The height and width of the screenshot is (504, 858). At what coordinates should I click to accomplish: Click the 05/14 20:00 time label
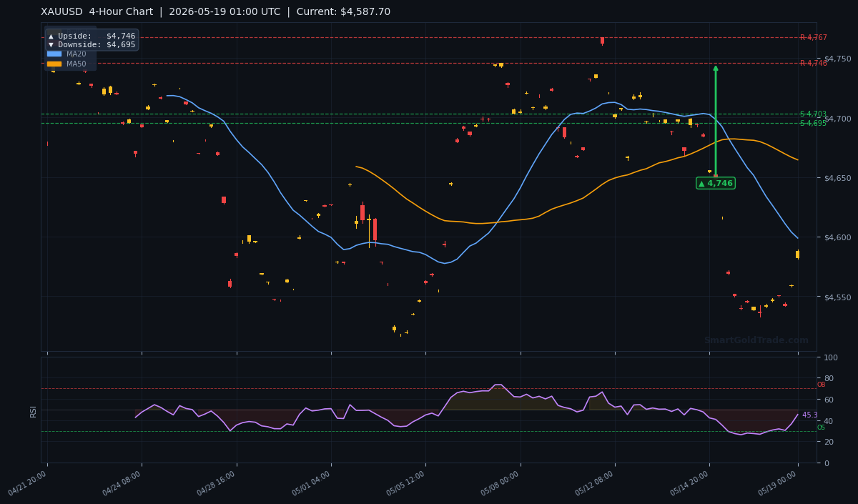click(689, 484)
